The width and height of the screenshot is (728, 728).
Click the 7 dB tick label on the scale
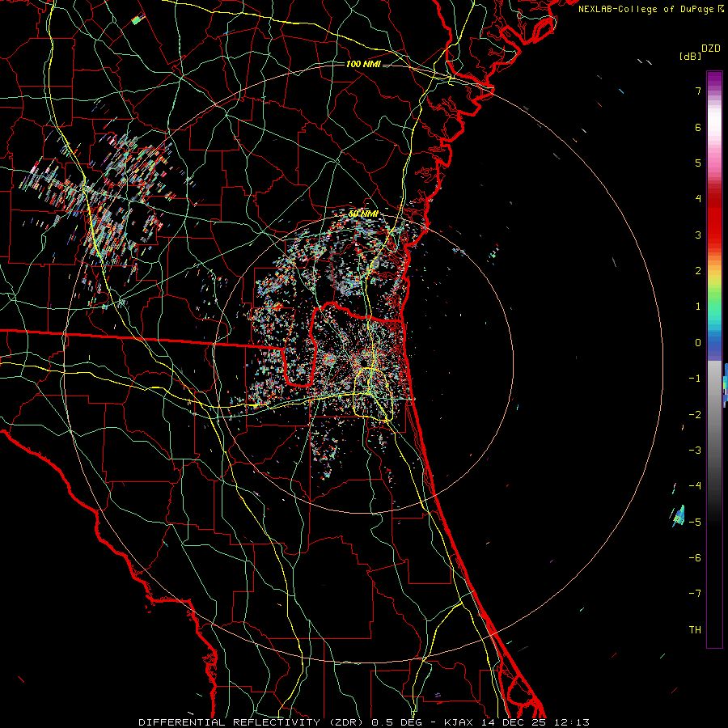[x=698, y=91]
